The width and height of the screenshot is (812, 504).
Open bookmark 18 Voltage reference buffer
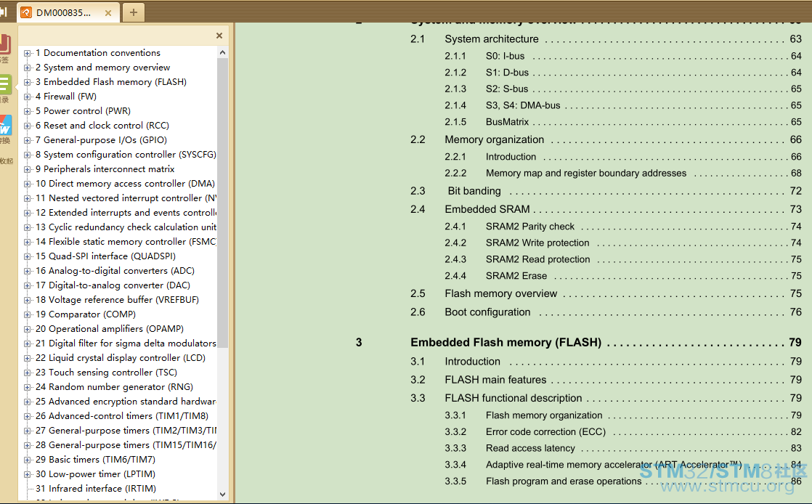[117, 299]
